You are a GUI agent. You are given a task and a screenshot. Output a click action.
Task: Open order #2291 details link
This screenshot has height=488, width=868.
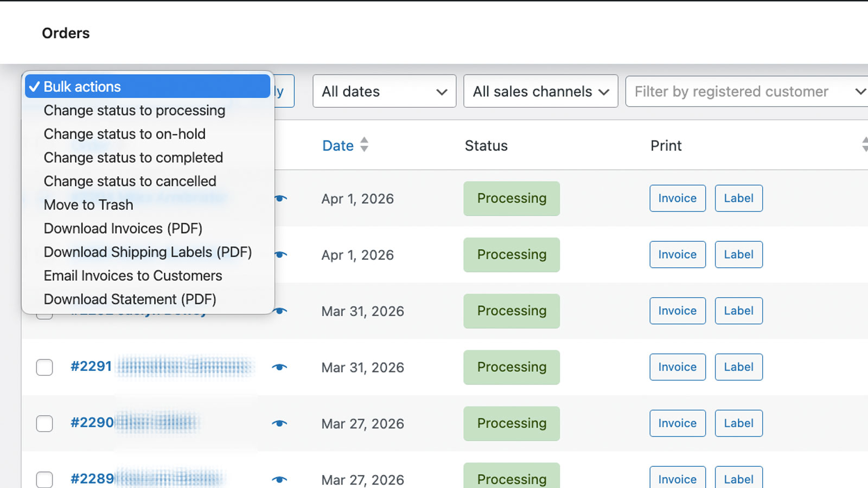point(91,367)
